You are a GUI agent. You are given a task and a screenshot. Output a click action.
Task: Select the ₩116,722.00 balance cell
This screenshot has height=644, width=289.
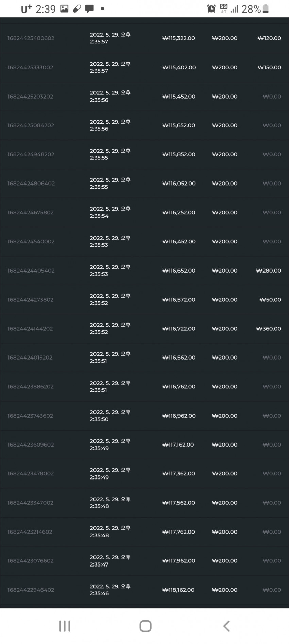point(179,329)
